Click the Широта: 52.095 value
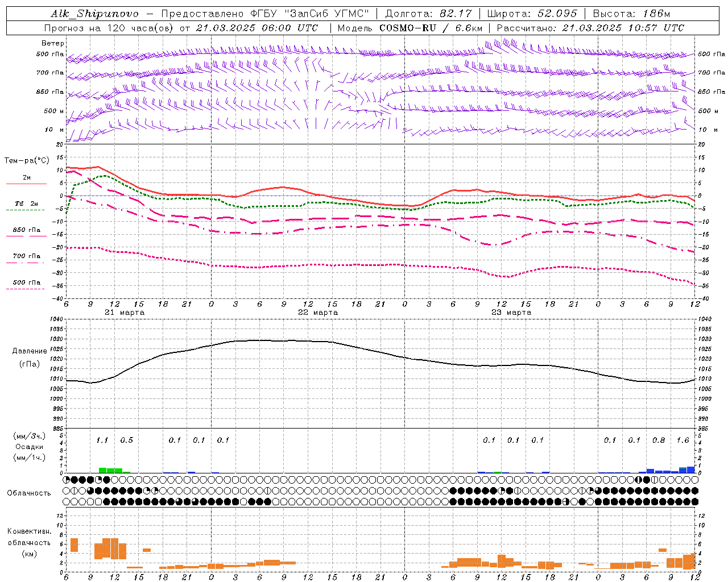The width and height of the screenshot is (728, 582). (x=532, y=14)
